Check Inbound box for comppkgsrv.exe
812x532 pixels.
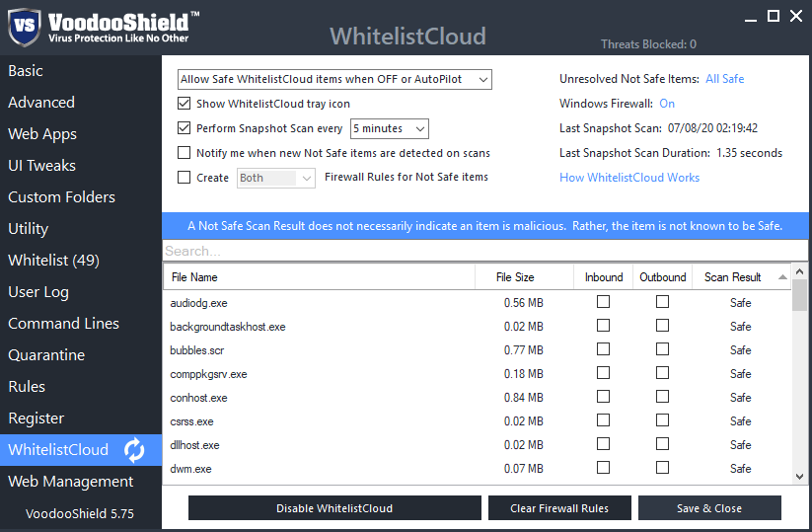[603, 373]
